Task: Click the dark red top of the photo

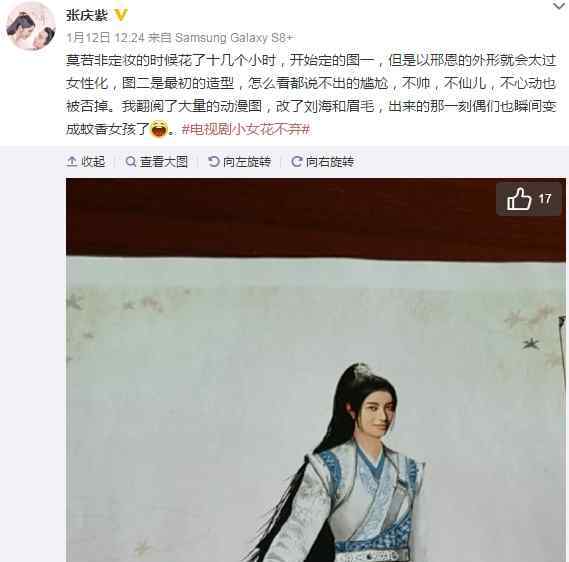Action: [316, 218]
